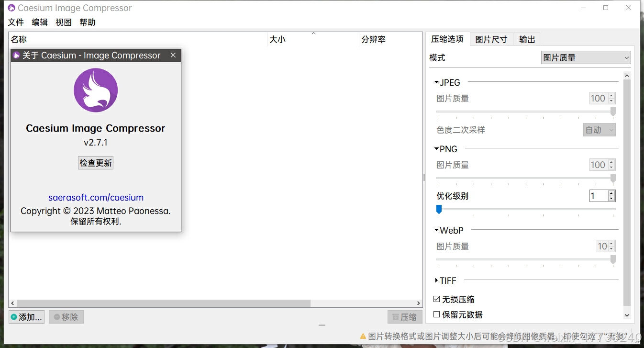The height and width of the screenshot is (348, 644).
Task: Click the JPEG 图片质量 value box
Action: click(x=599, y=98)
